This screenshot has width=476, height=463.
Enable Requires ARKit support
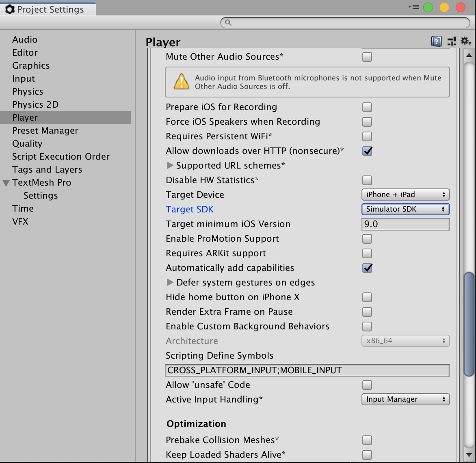[x=367, y=253]
